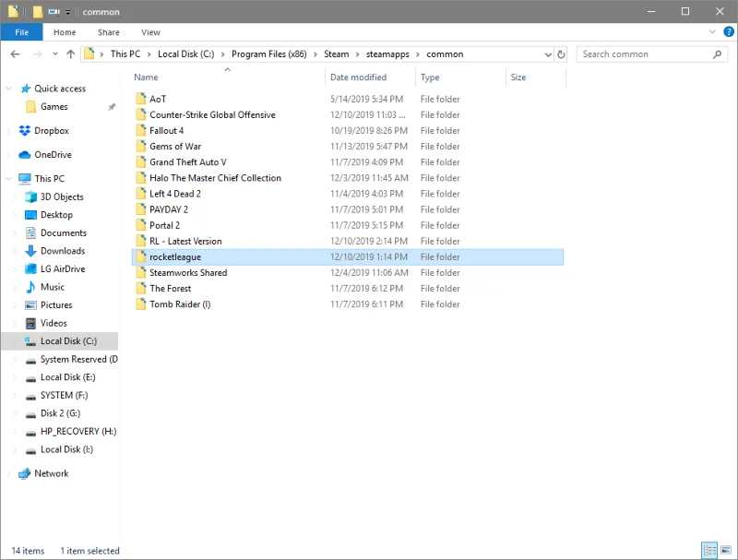Click 'steamapps' breadcrumb segment
Viewport: 738px width, 560px height.
(387, 54)
